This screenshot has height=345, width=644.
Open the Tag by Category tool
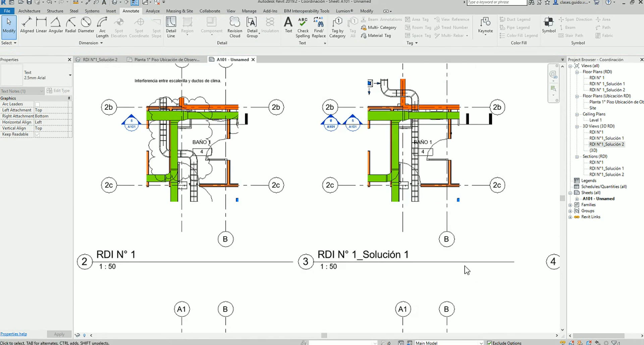coord(337,27)
